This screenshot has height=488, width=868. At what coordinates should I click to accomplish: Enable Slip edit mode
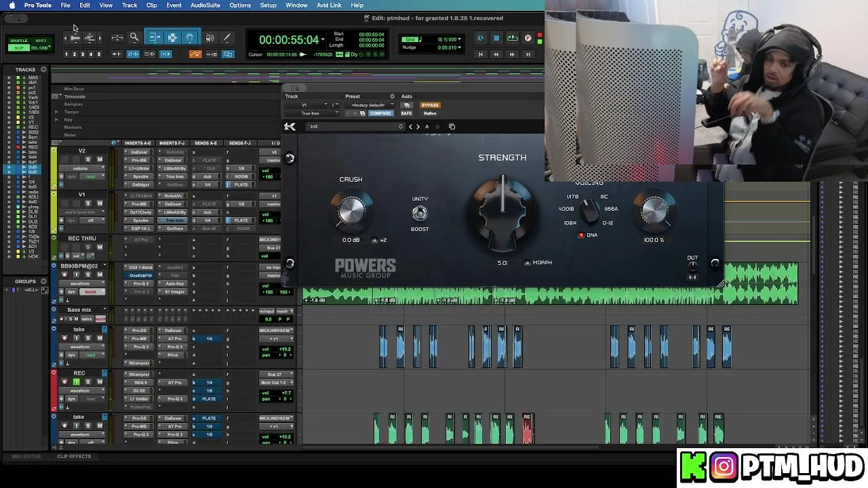[x=19, y=48]
